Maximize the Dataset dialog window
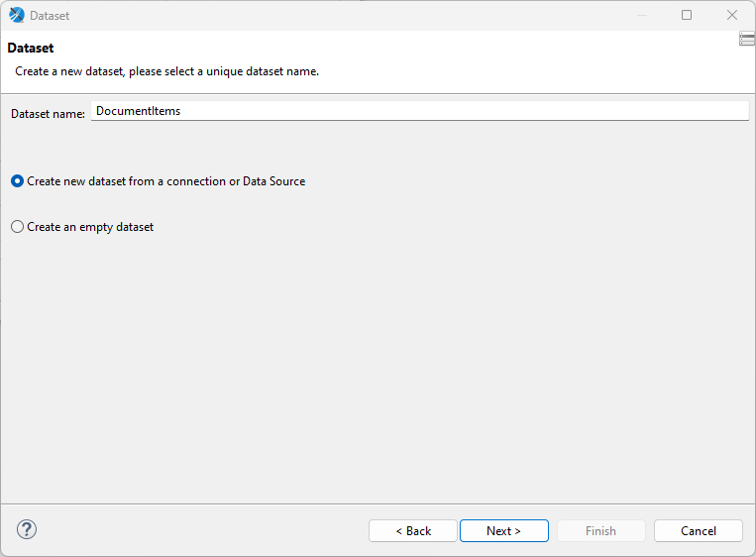756x557 pixels. 687,15
